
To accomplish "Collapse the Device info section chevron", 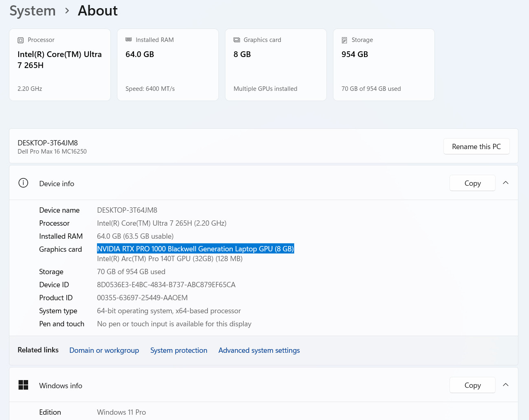I will coord(506,183).
